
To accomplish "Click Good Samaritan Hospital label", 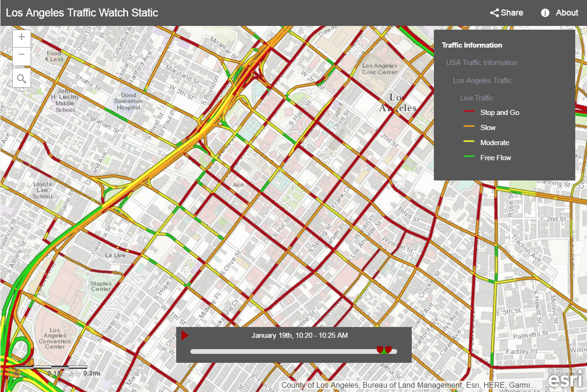I will click(x=128, y=101).
